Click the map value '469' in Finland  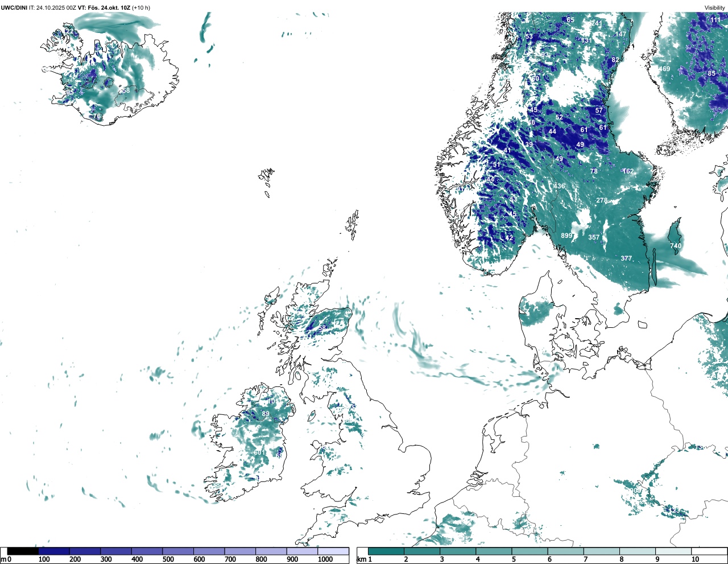point(664,69)
